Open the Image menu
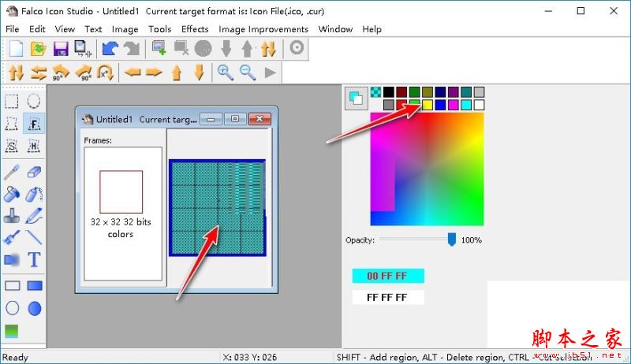Viewport: 631px width, 364px height. [x=125, y=29]
